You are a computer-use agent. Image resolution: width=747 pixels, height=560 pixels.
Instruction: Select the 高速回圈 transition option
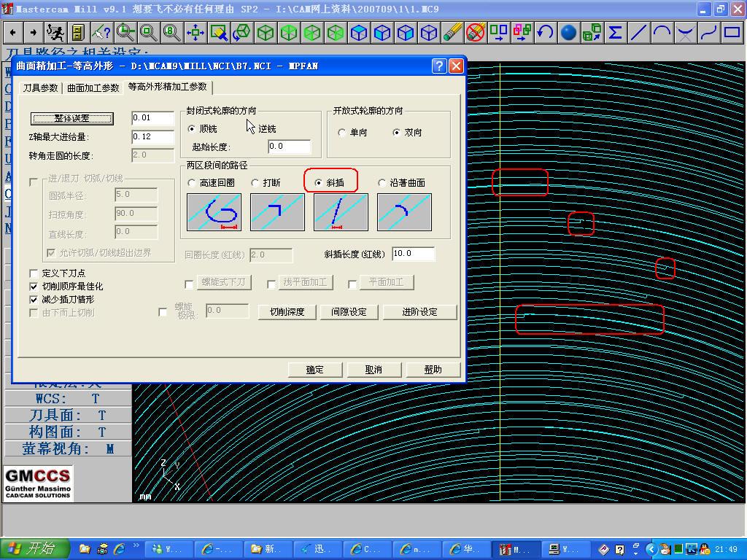(x=192, y=183)
